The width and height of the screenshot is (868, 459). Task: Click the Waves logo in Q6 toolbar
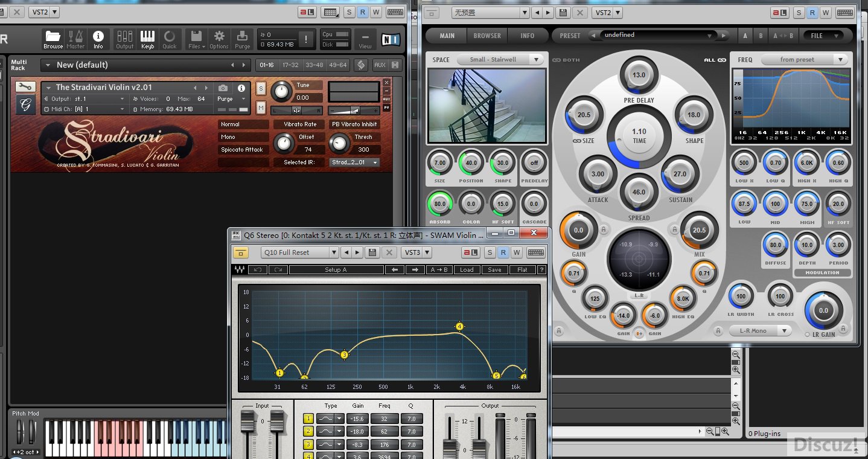pyautogui.click(x=240, y=270)
